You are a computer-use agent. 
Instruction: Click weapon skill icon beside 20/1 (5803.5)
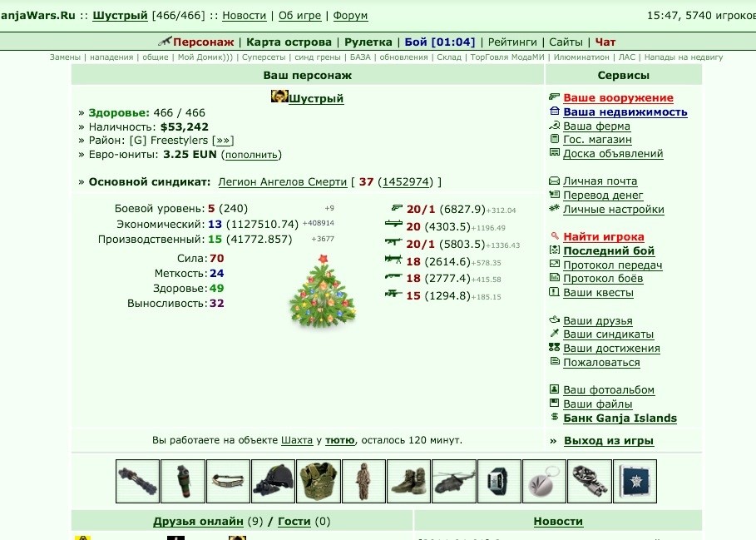tap(393, 241)
